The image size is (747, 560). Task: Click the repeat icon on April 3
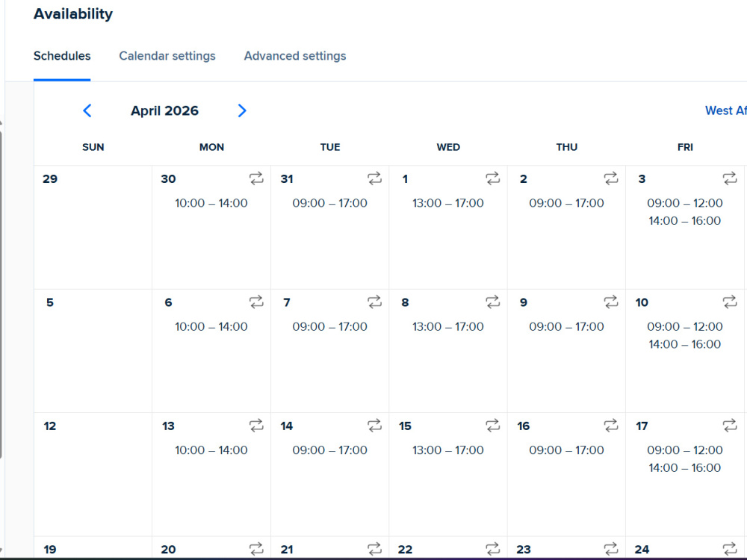(729, 178)
